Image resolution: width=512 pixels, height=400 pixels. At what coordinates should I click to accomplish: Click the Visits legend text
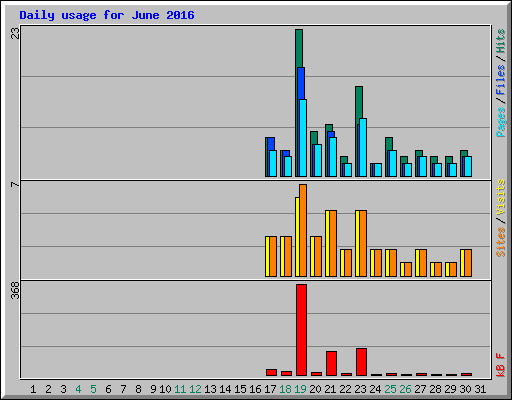[500, 197]
